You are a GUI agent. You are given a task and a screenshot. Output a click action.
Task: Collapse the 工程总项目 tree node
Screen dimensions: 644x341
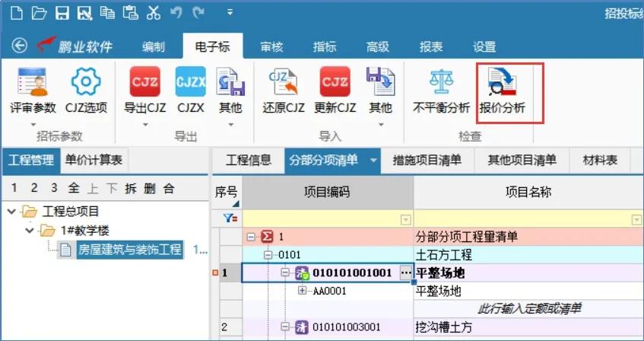point(10,211)
